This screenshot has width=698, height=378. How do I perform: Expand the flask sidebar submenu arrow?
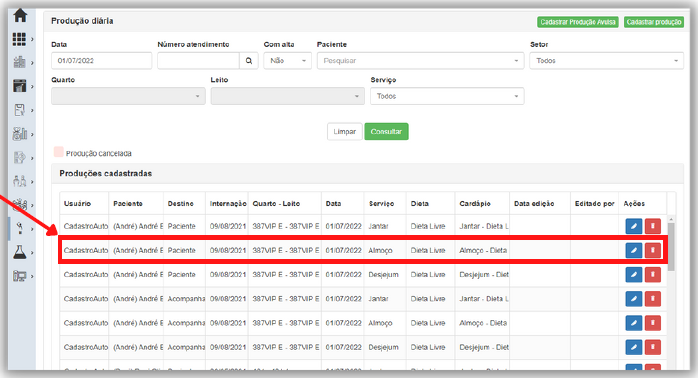tap(32, 253)
